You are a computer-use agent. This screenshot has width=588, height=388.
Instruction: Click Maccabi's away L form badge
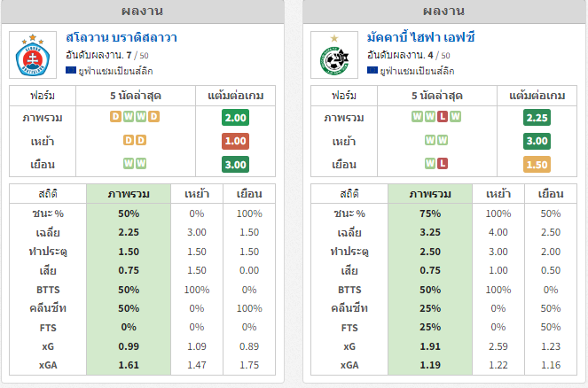click(x=443, y=163)
